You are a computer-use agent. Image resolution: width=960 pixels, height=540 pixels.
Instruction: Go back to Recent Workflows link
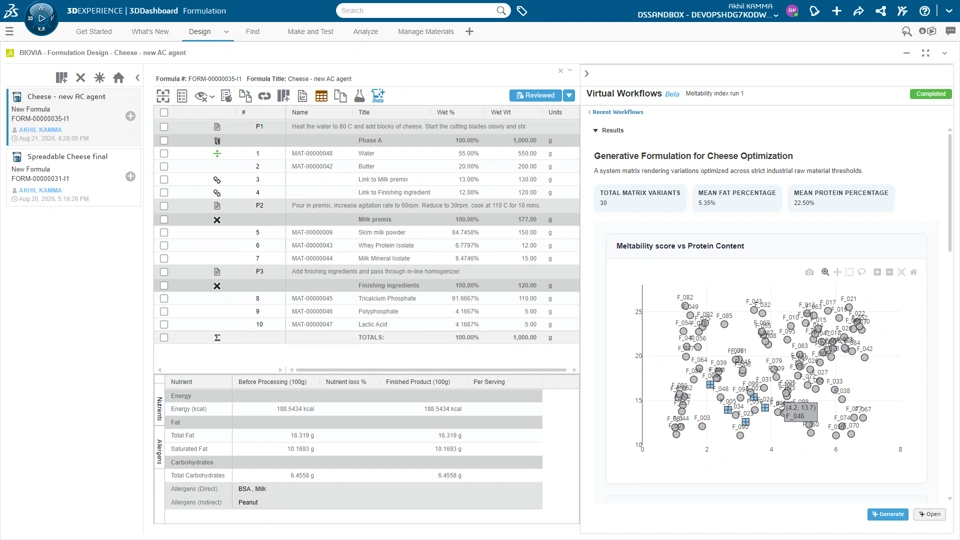[x=616, y=112]
